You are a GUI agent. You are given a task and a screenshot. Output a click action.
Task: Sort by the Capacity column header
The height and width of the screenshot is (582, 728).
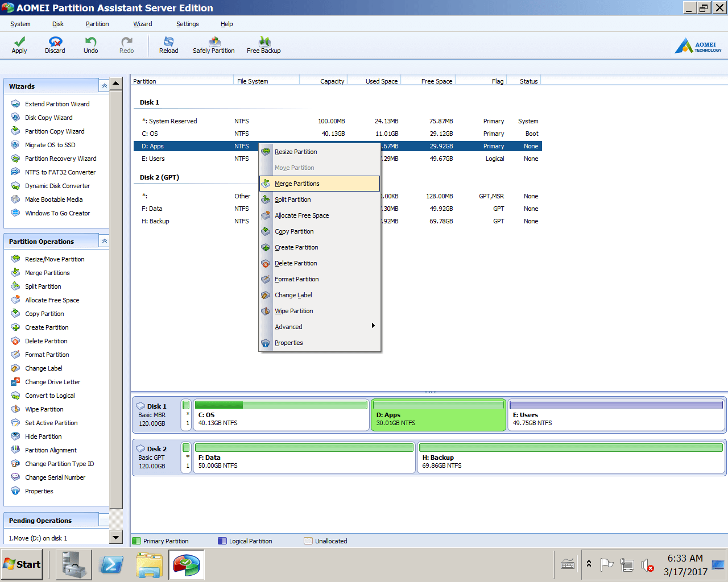323,81
